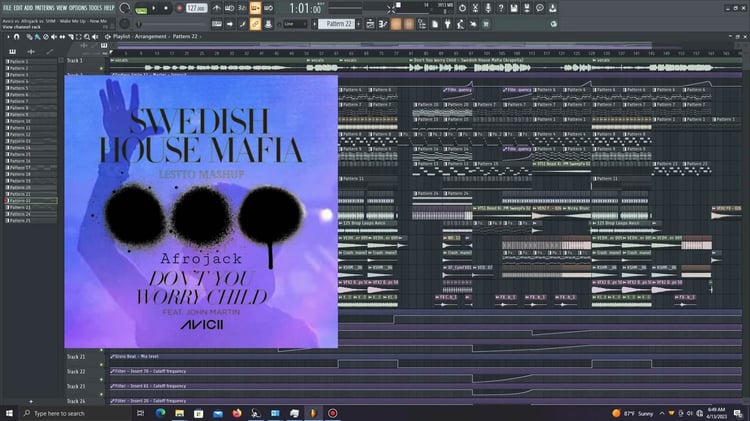Open the project info page icon
The width and height of the screenshot is (750, 421).
435,24
